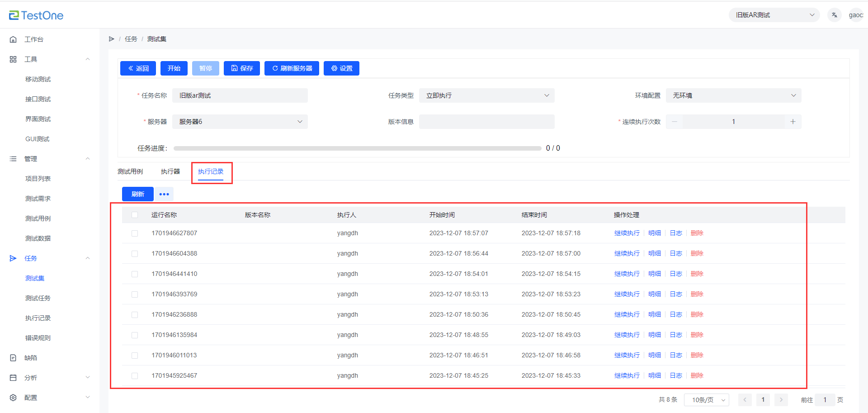The width and height of the screenshot is (868, 413).
Task: Increase 连续执行次数 with plus icon
Action: tap(793, 122)
